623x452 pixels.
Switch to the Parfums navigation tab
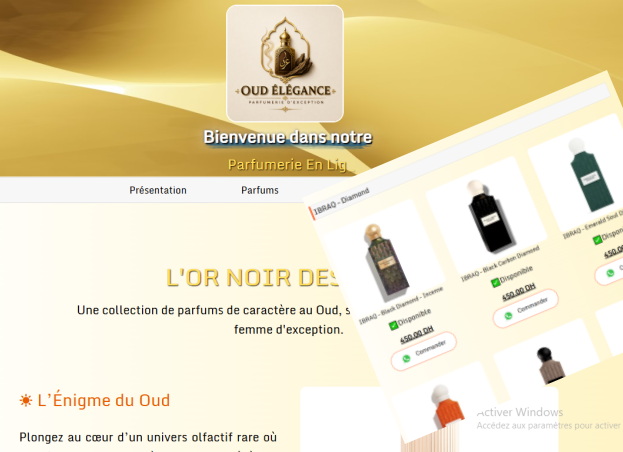click(260, 190)
